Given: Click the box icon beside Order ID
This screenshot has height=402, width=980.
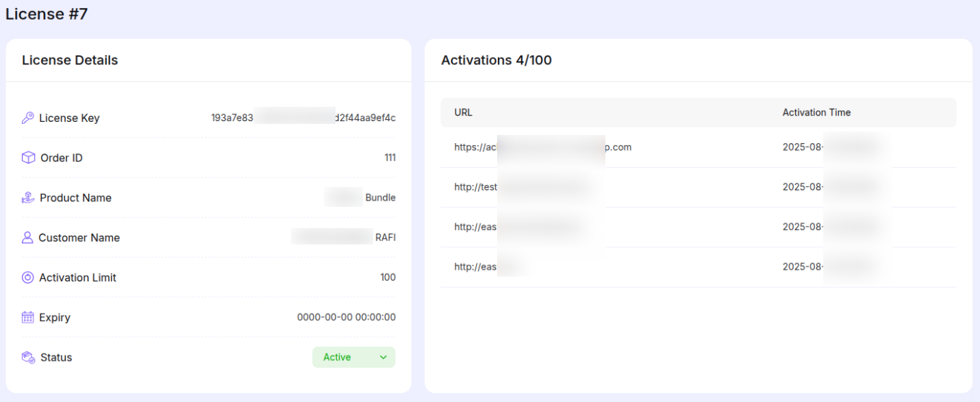Looking at the screenshot, I should (x=27, y=158).
